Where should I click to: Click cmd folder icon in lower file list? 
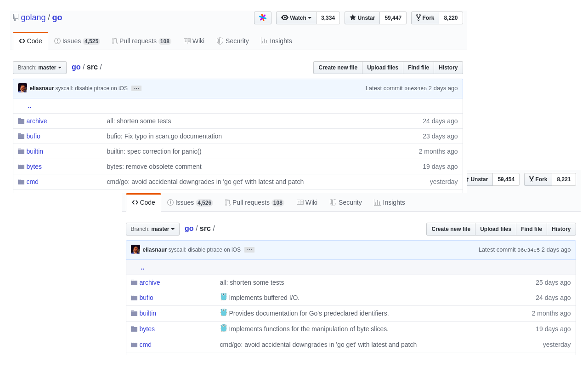pos(134,345)
